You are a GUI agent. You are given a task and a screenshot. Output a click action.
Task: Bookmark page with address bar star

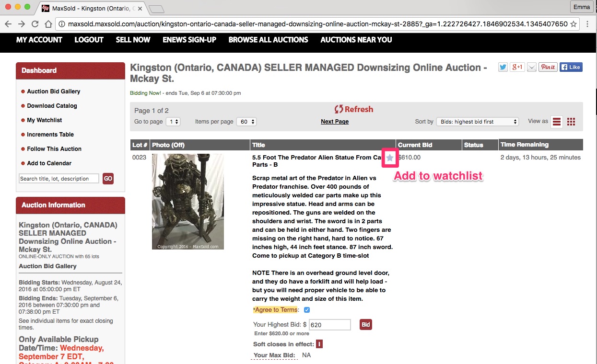tap(573, 24)
